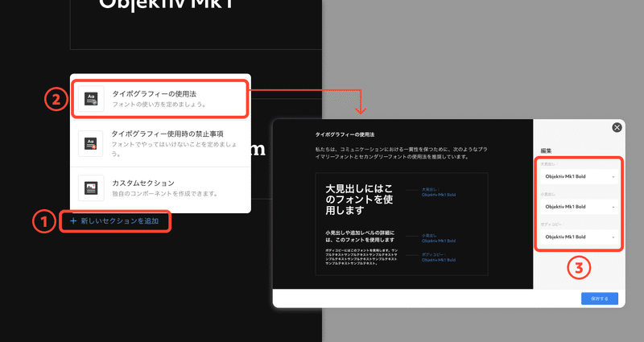Close the typography usage dialog
The height and width of the screenshot is (342, 644).
tap(617, 128)
